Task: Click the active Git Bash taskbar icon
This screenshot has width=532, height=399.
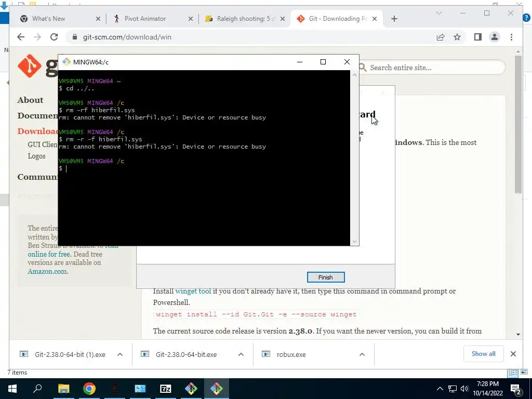Action: [x=217, y=389]
